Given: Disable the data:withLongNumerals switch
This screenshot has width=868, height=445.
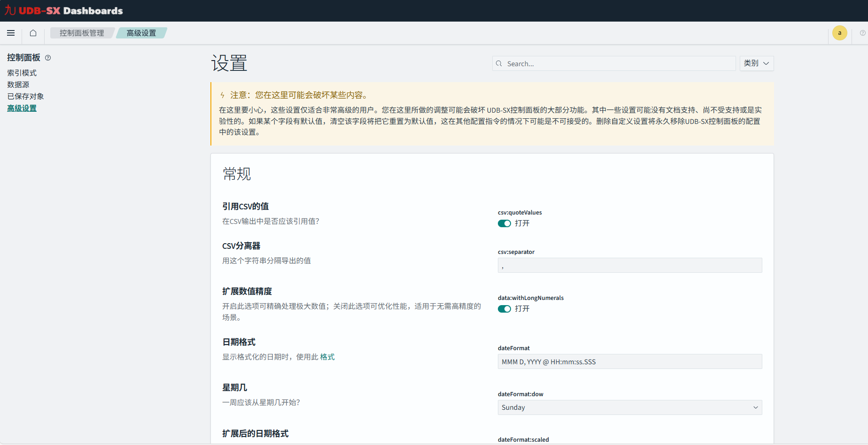Looking at the screenshot, I should pyautogui.click(x=504, y=309).
